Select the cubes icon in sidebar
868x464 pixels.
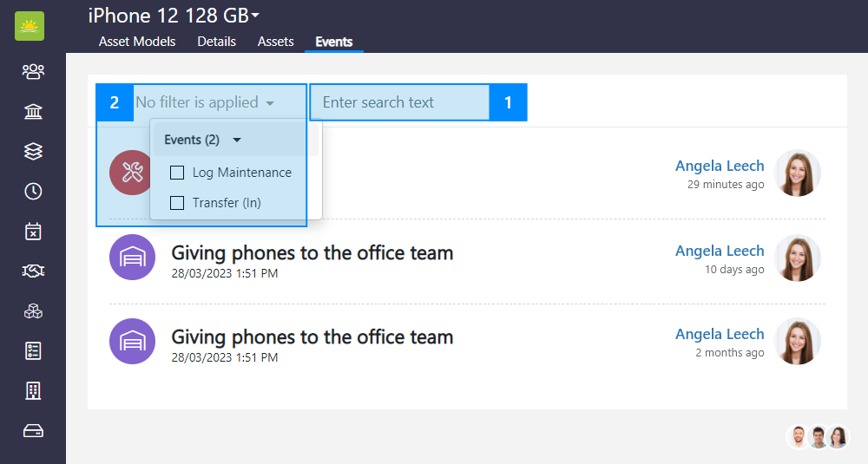[x=33, y=311]
